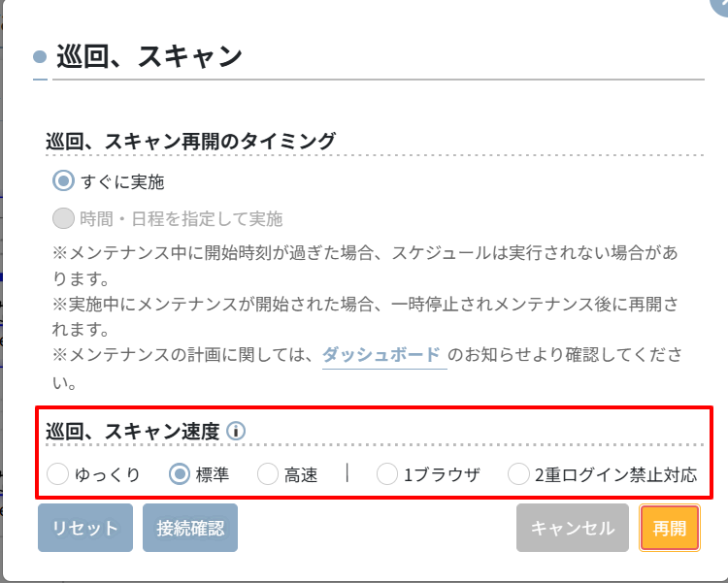Run the 接続確認 connection check button
The image size is (728, 583).
tap(190, 528)
